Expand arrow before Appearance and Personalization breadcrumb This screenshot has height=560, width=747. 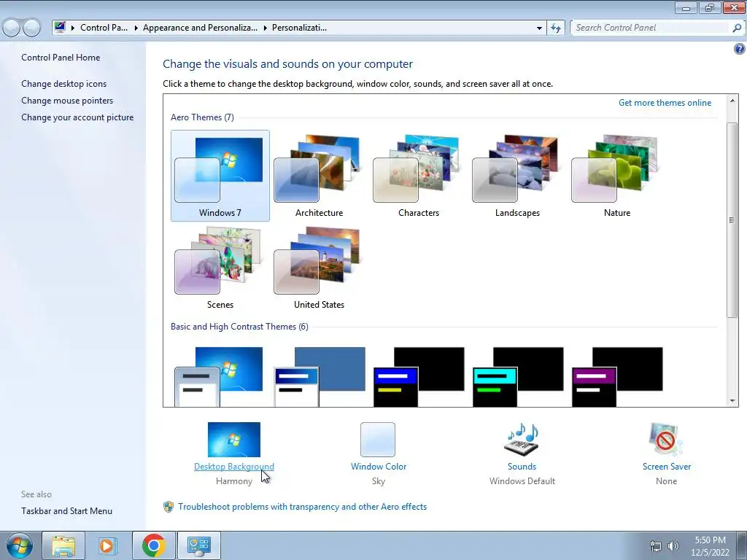pyautogui.click(x=136, y=28)
